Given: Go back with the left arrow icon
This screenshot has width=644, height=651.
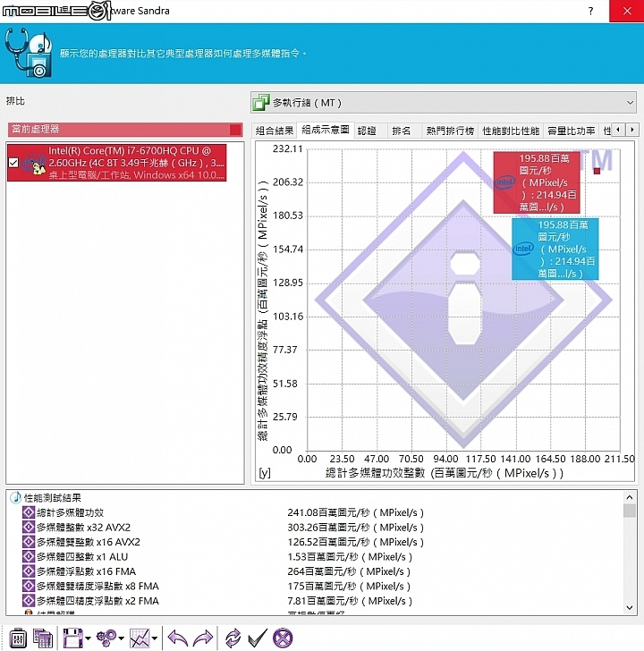Looking at the screenshot, I should click(x=178, y=638).
